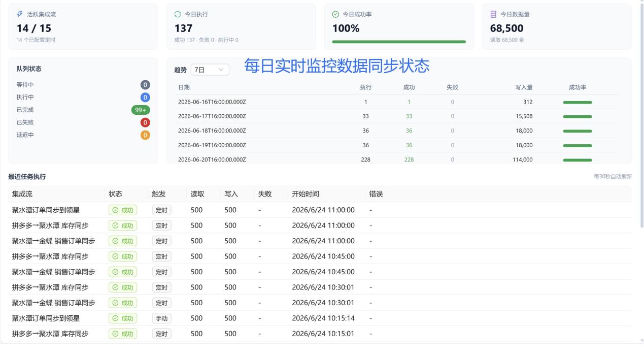This screenshot has height=360, width=644.
Task: Click the 写入量 column header
Action: [524, 87]
